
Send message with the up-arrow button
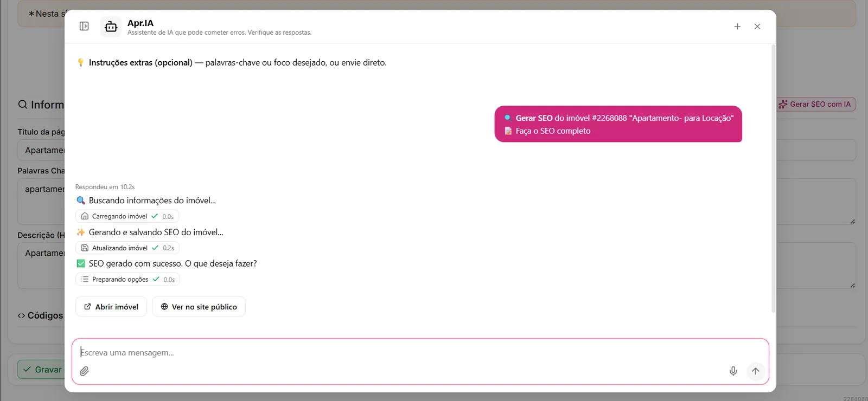756,371
